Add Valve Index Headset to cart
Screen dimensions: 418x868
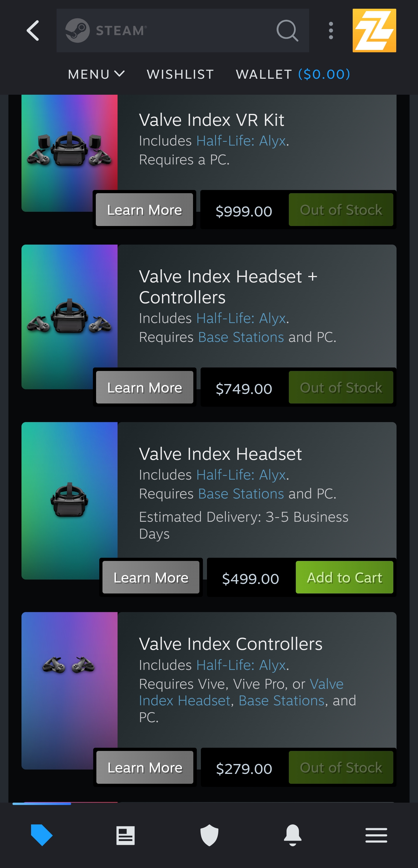(x=344, y=577)
